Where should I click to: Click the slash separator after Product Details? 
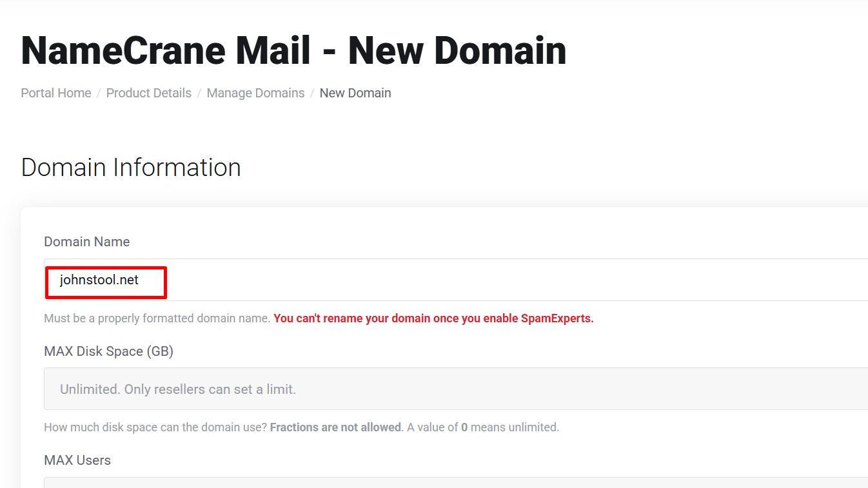(199, 93)
